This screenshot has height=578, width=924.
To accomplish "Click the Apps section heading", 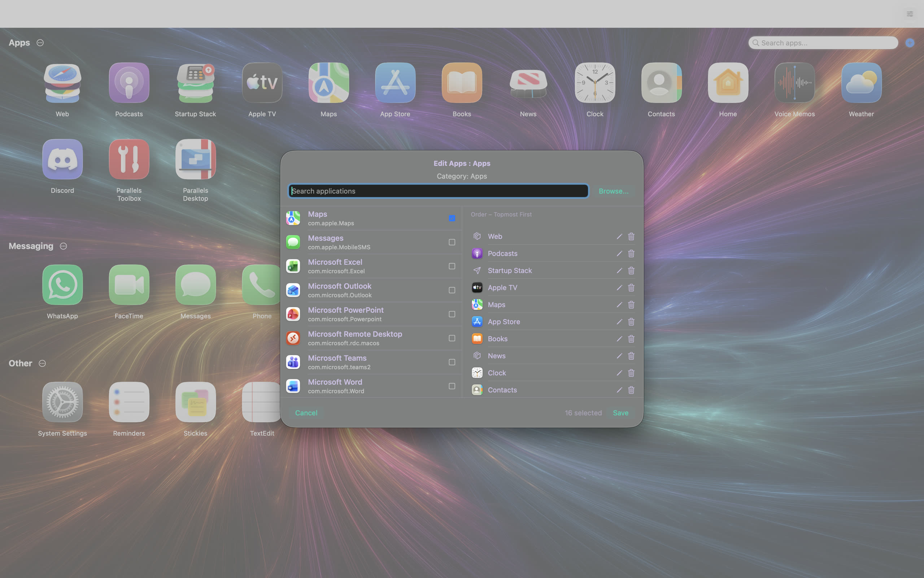I will (19, 43).
